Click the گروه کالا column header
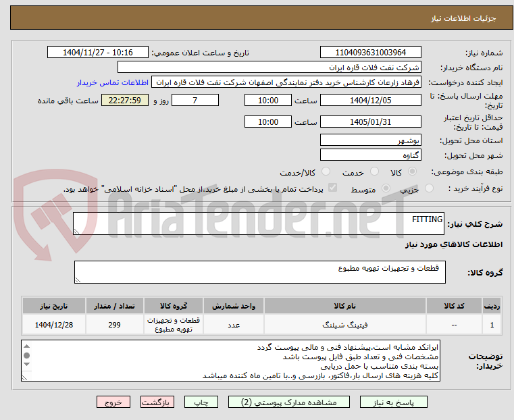Viewport: 514px width, 420px height. (174, 306)
